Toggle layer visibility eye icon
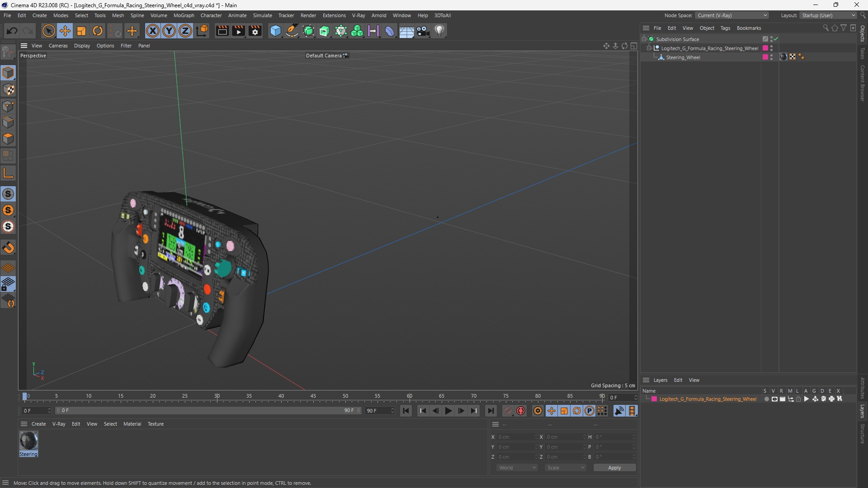Screen dimensions: 868x488 click(774, 399)
